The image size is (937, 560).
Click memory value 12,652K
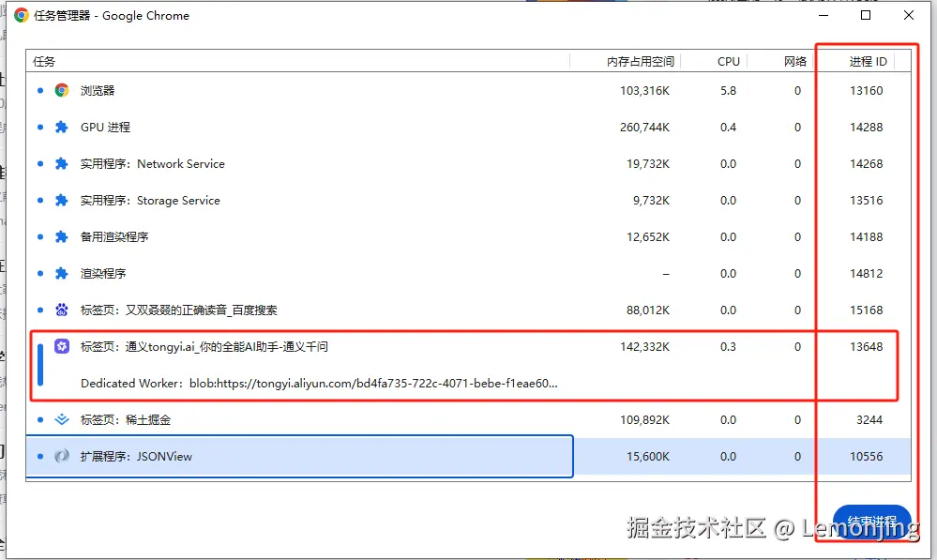coord(648,236)
